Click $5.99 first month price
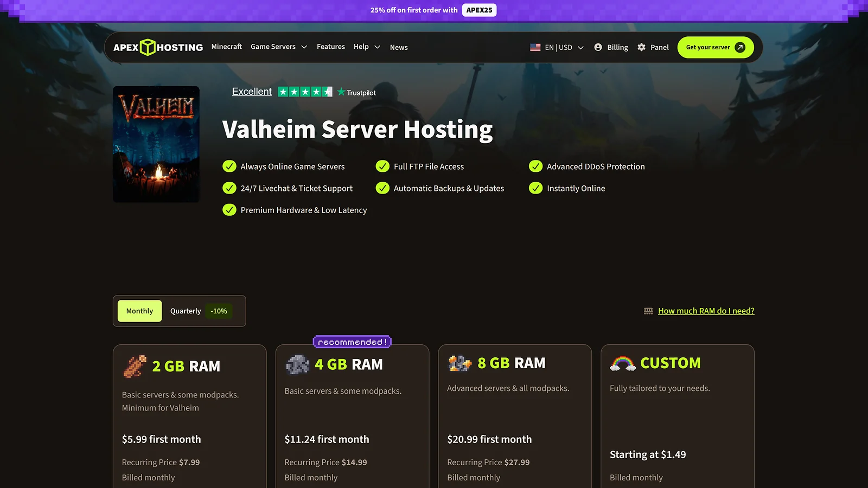The width and height of the screenshot is (868, 488). point(161,439)
